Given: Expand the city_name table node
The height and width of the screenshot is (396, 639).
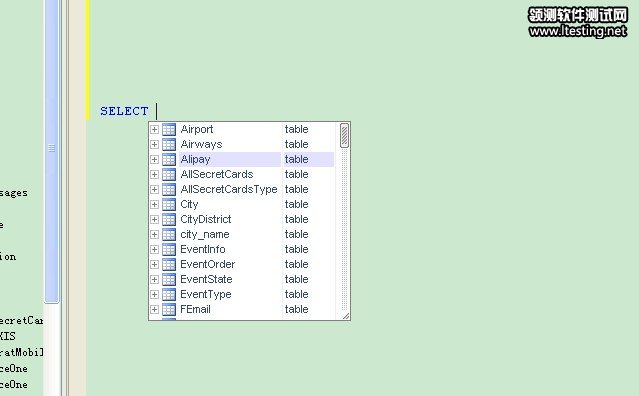Looking at the screenshot, I should pos(154,235).
